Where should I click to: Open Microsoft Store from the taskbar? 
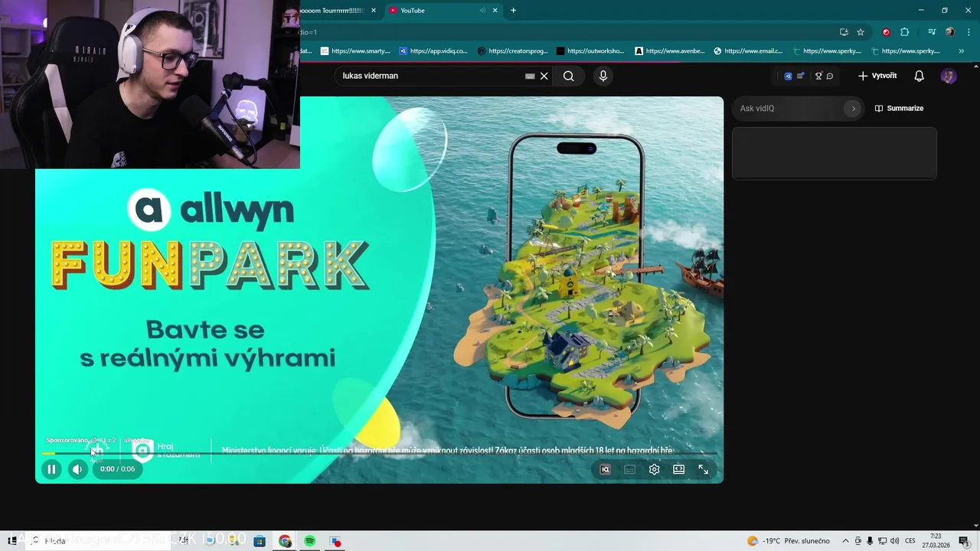[x=260, y=541]
